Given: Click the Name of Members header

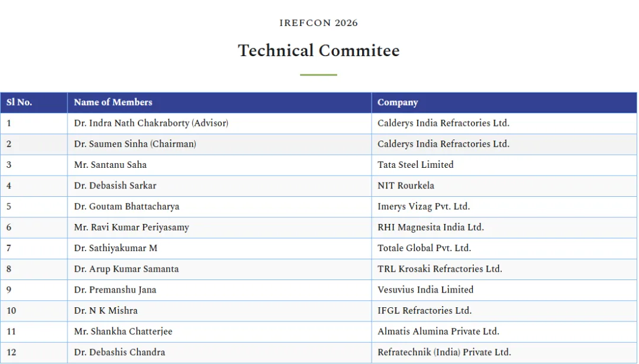Looking at the screenshot, I should point(113,102).
